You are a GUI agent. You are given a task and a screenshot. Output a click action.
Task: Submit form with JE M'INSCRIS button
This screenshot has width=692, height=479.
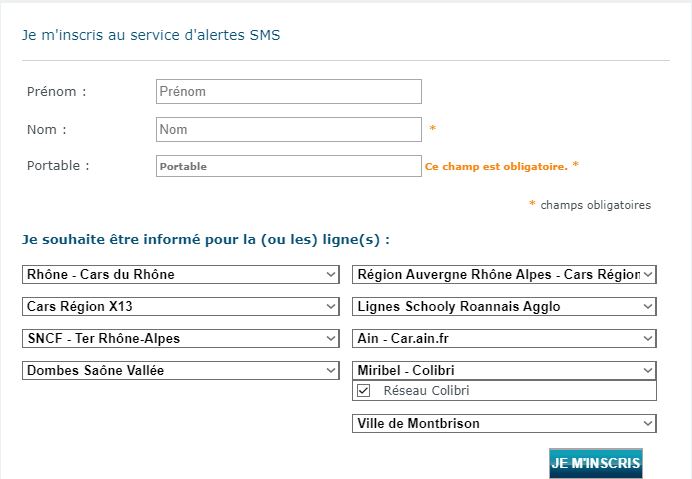(x=595, y=463)
